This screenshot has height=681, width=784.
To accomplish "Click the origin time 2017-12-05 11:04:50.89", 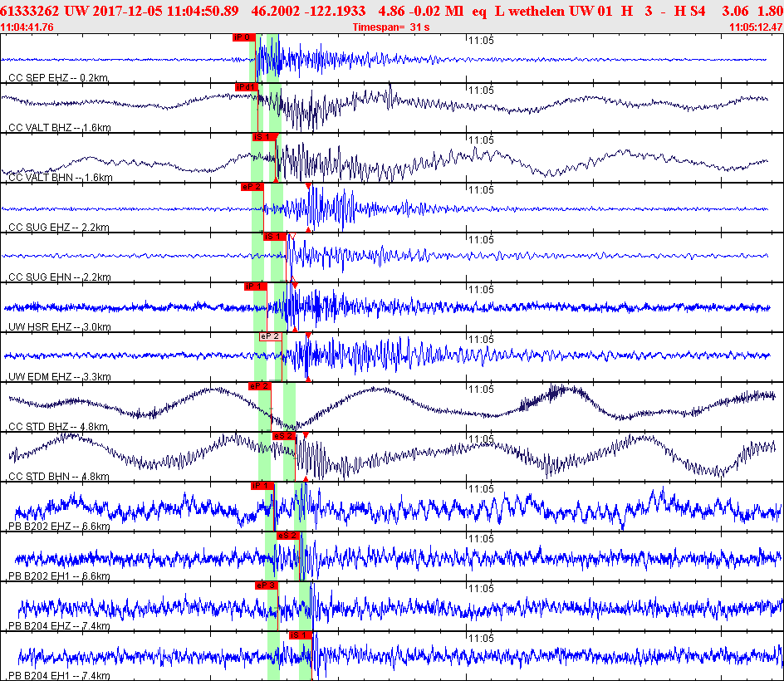I will click(165, 11).
